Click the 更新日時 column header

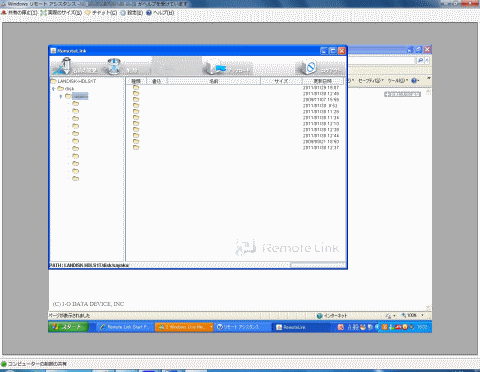[x=322, y=81]
